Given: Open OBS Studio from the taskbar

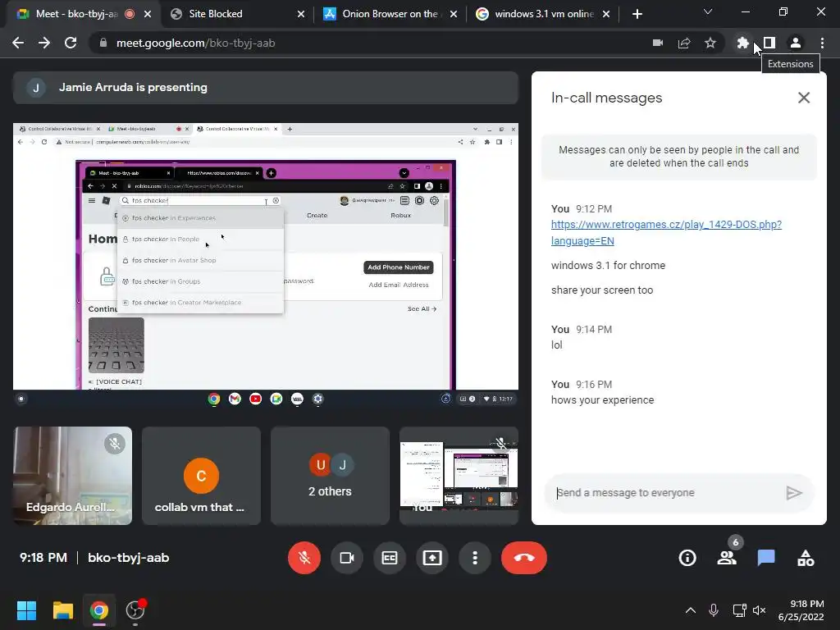Looking at the screenshot, I should point(135,610).
